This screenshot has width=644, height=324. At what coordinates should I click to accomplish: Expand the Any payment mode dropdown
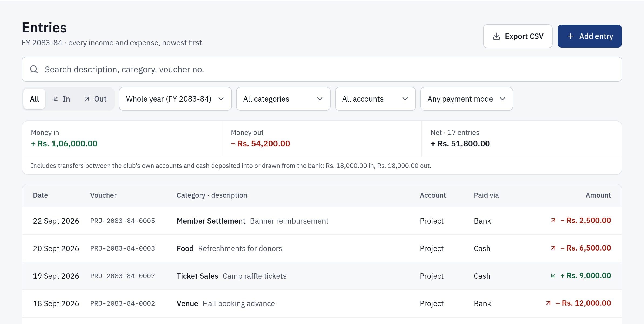[x=467, y=99]
